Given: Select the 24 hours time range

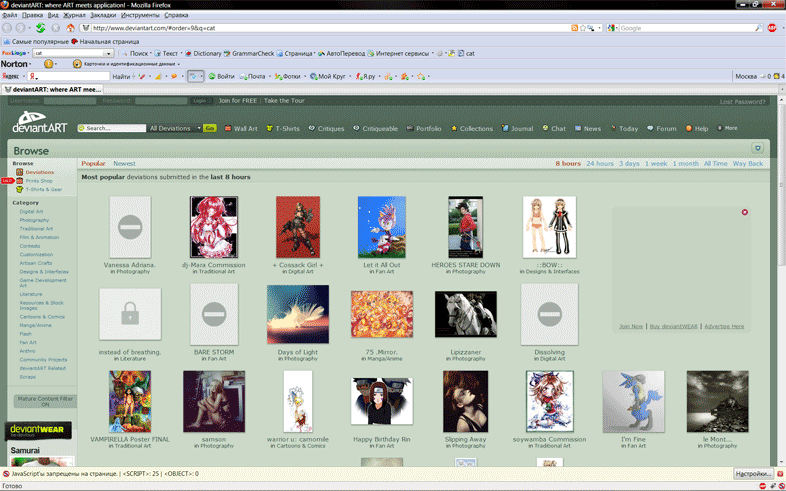Looking at the screenshot, I should (x=600, y=163).
